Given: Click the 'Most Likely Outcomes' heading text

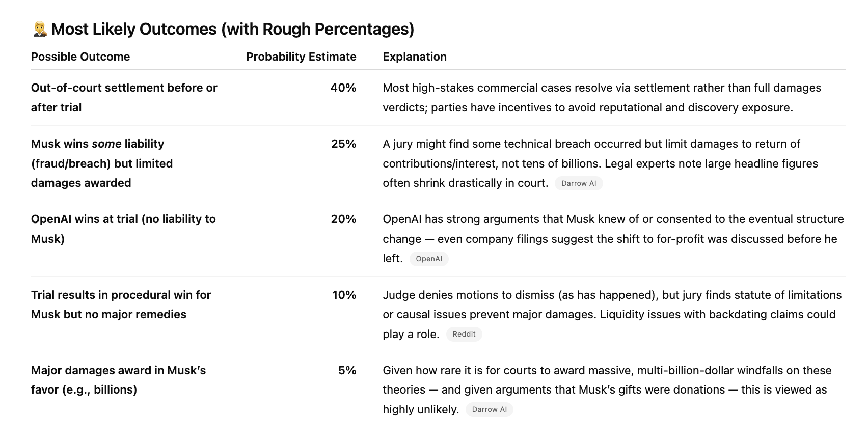Looking at the screenshot, I should point(232,30).
